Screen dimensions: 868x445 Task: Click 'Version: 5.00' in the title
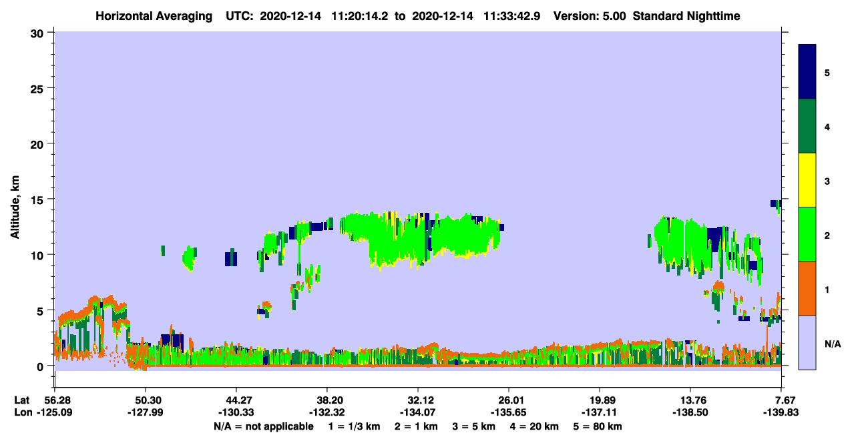coord(590,16)
